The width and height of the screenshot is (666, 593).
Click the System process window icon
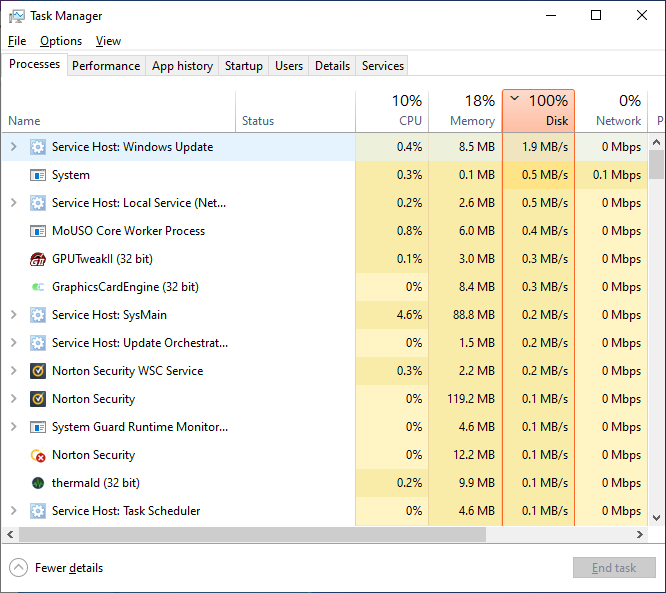(38, 175)
